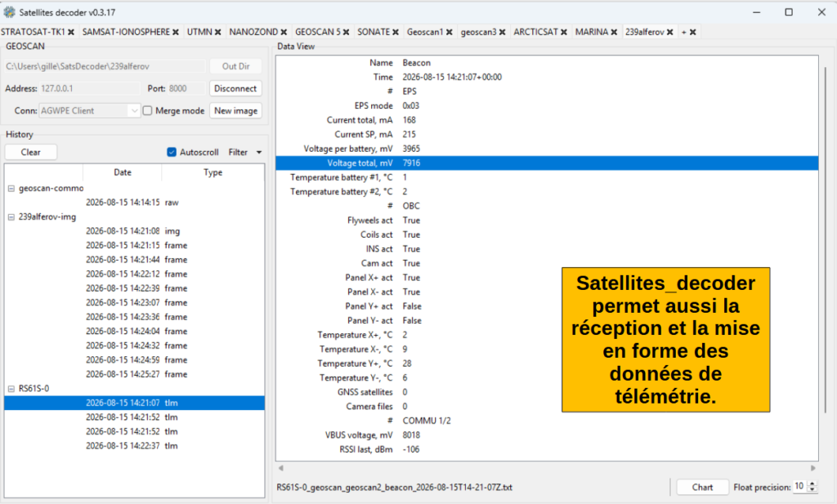Select the frame entry at 14:22:12
837x504 pixels.
tap(134, 274)
